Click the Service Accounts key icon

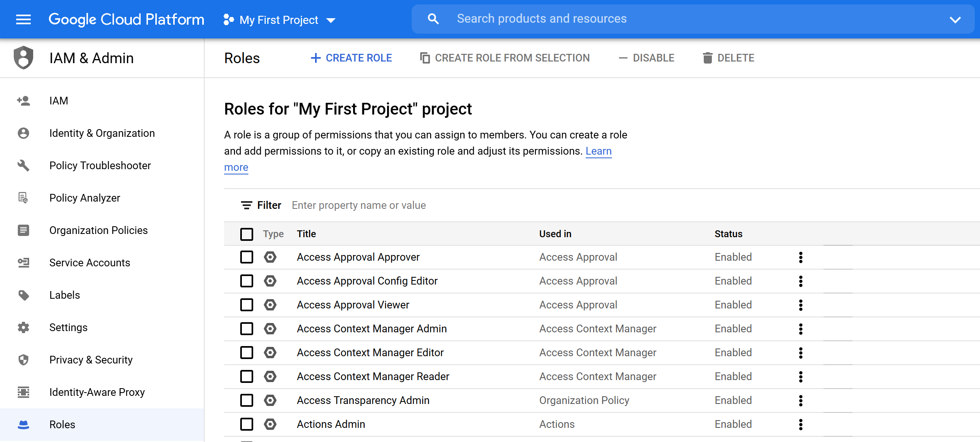pos(23,263)
